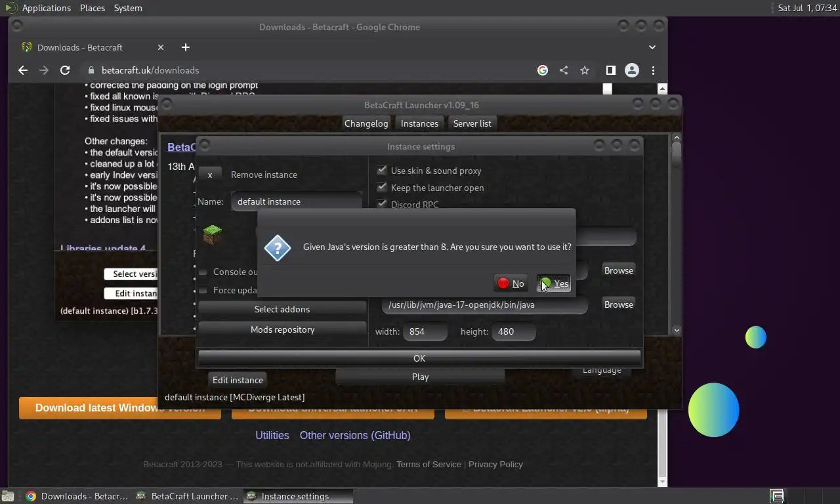Open Chrome three-dot menu

[x=653, y=70]
